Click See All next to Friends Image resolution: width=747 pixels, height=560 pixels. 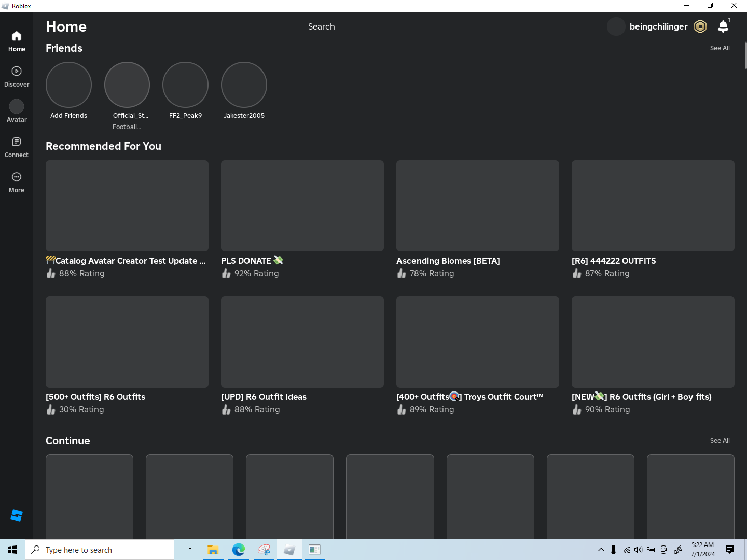click(720, 48)
